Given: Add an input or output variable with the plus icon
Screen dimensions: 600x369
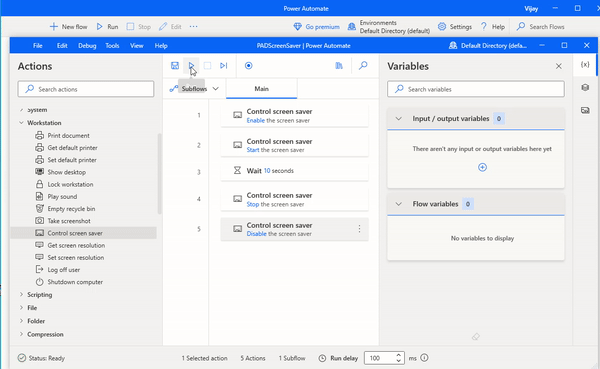Looking at the screenshot, I should (x=482, y=167).
